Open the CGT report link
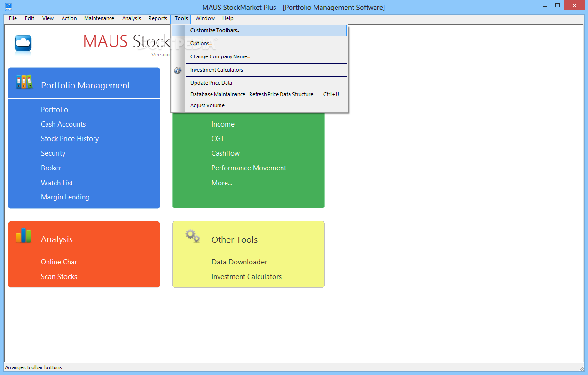 [x=218, y=139]
